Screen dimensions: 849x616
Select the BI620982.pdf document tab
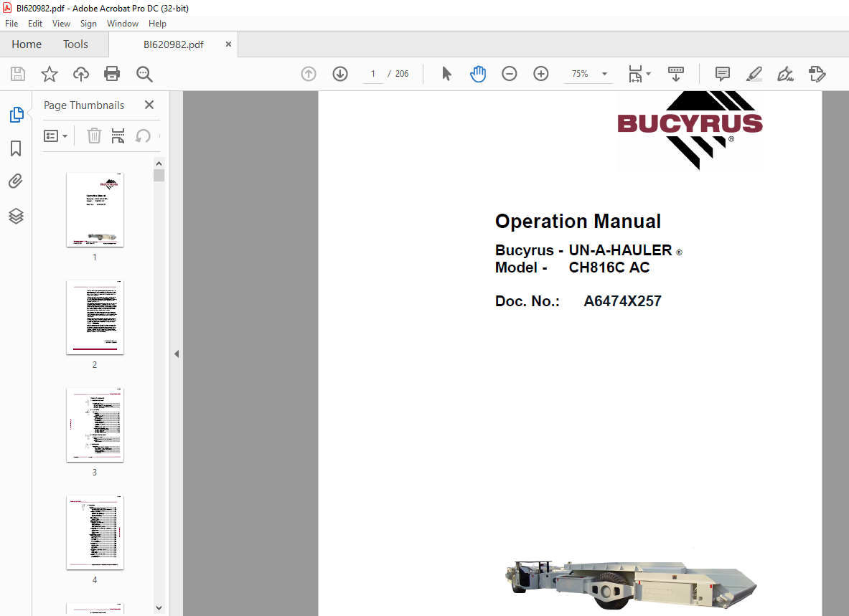173,44
